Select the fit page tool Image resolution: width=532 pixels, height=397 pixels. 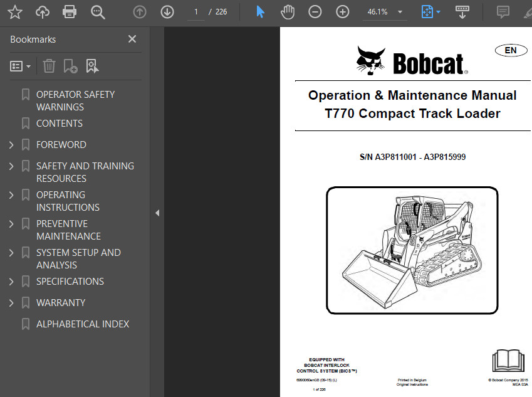(427, 12)
